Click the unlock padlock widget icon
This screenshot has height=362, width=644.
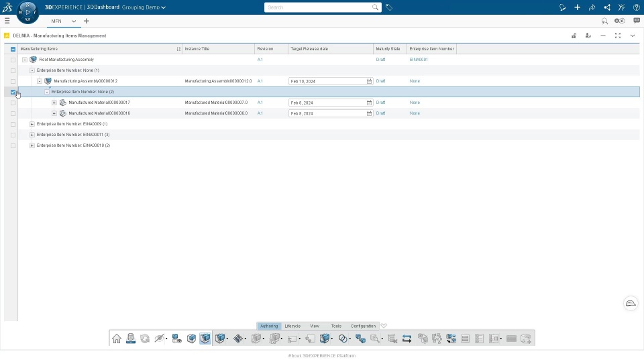pyautogui.click(x=574, y=36)
